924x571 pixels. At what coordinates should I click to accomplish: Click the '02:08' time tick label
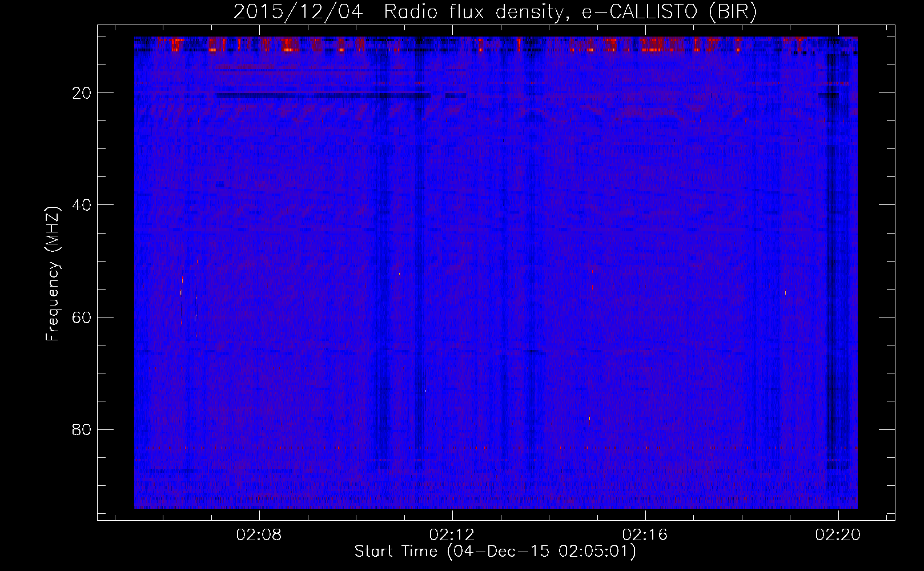(x=259, y=535)
